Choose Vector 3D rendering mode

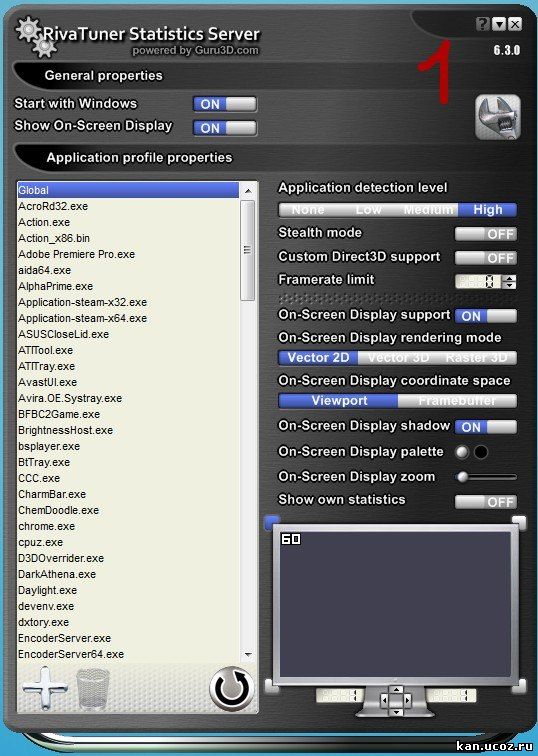(x=398, y=358)
